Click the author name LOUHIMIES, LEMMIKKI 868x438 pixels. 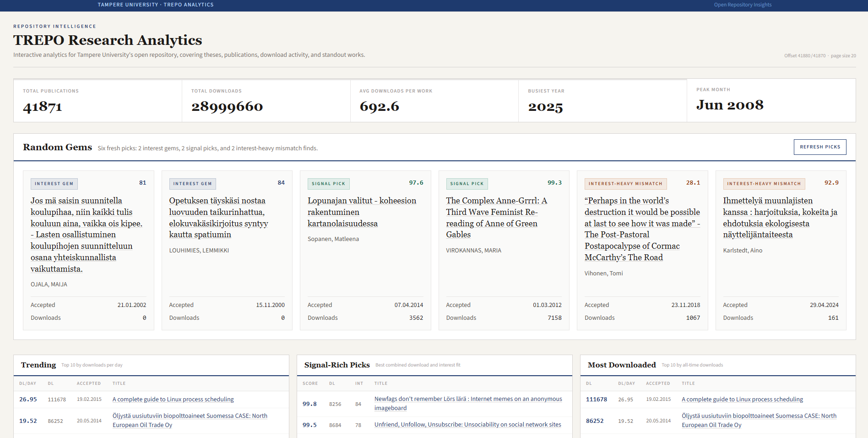(x=199, y=251)
